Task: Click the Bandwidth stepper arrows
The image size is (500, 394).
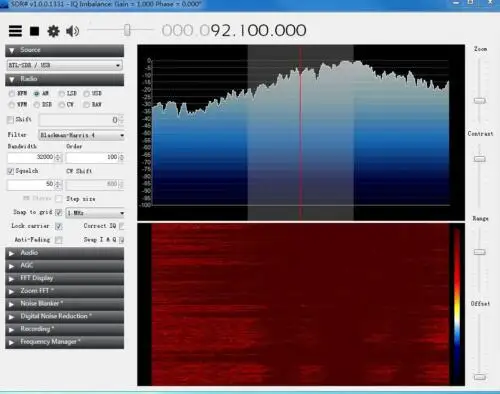Action: pyautogui.click(x=58, y=157)
